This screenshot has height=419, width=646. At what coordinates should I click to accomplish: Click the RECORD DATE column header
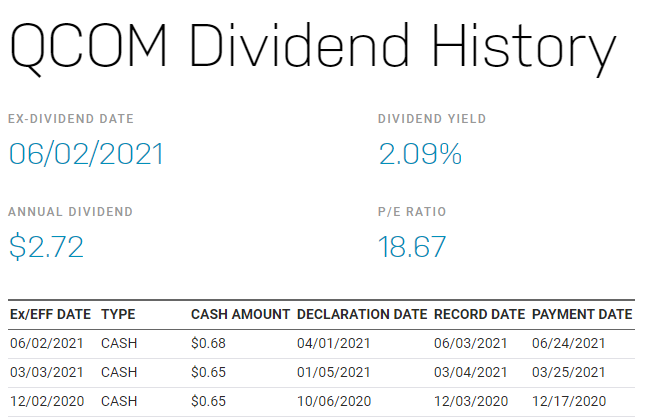(480, 314)
